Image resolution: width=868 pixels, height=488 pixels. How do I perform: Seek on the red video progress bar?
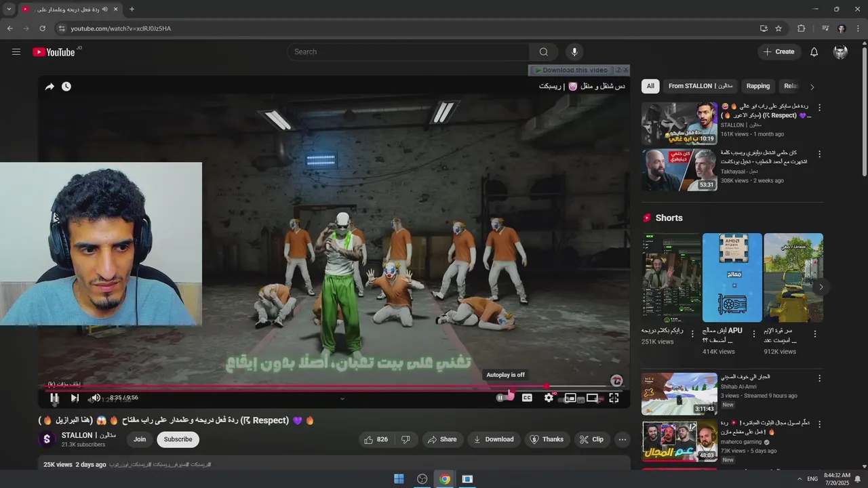pyautogui.click(x=333, y=387)
